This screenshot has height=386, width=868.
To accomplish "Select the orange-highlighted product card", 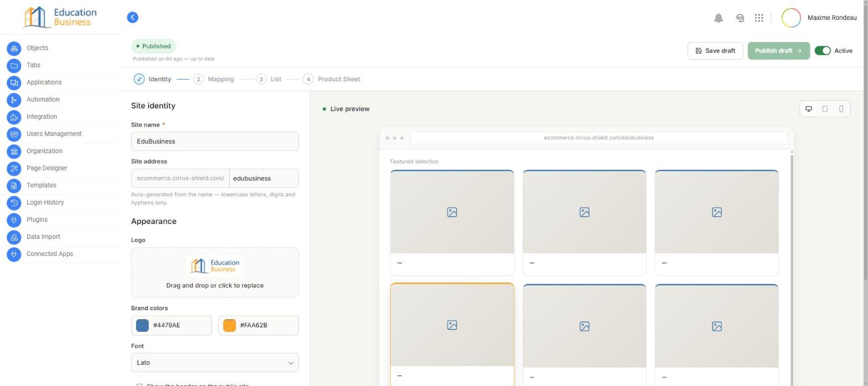I will tap(452, 335).
